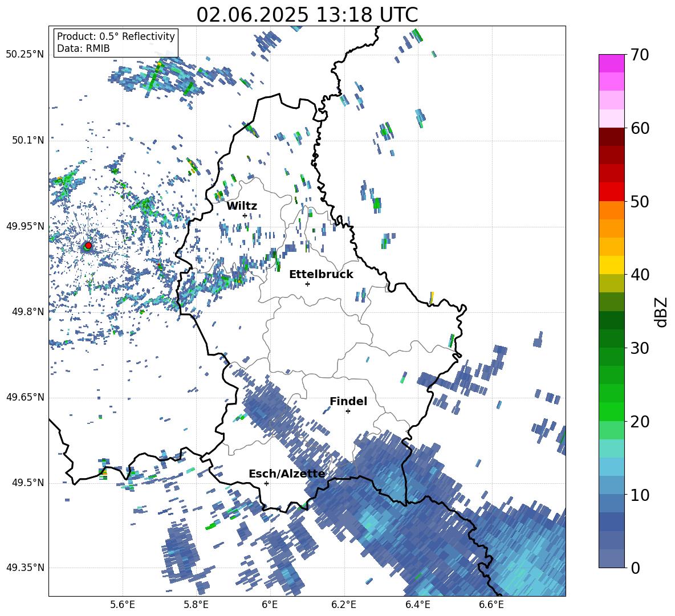Click the dBZ colorbar axis label
This screenshot has width=675, height=616.
[x=661, y=312]
